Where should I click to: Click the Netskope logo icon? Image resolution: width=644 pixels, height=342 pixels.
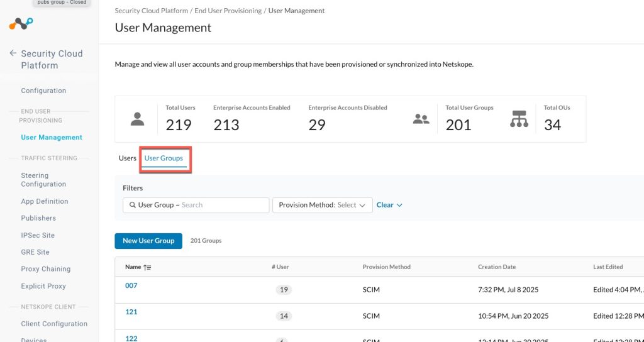pyautogui.click(x=21, y=24)
